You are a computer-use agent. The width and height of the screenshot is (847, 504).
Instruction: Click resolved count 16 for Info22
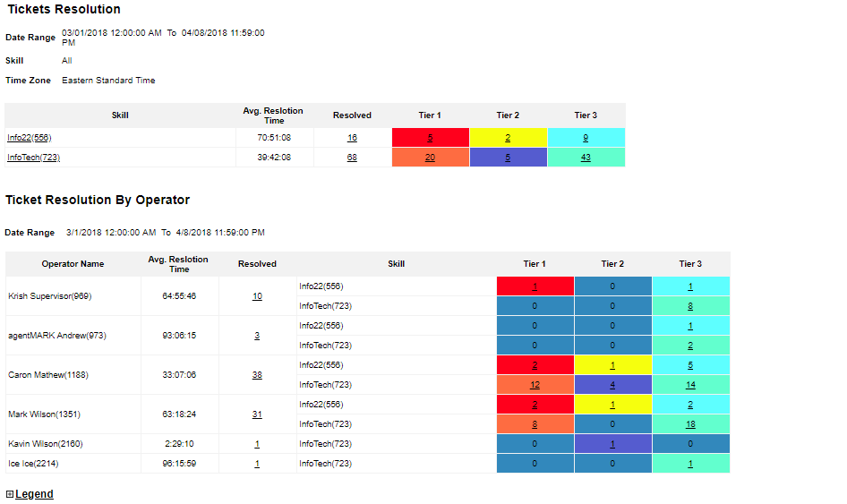click(x=352, y=138)
